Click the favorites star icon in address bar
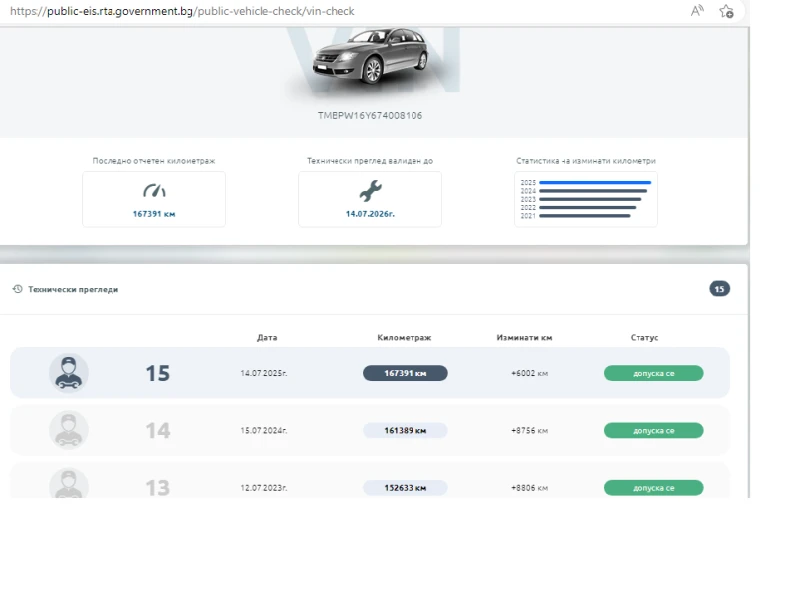Image resolution: width=800 pixels, height=606 pixels. click(727, 11)
